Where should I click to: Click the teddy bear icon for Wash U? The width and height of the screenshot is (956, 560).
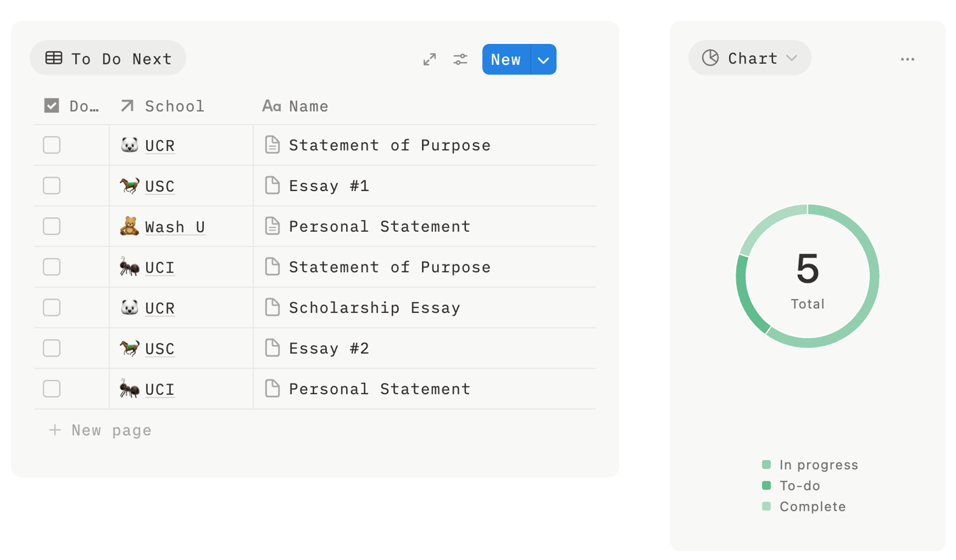pos(129,226)
